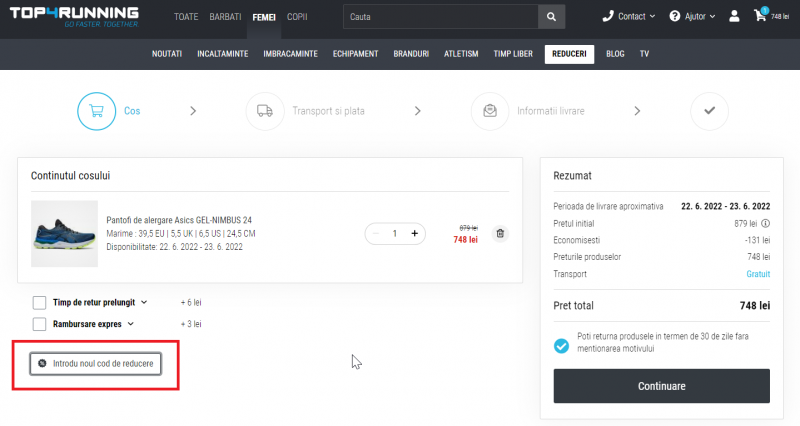This screenshot has width=800, height=426.
Task: Click the Marime 39,5 EU size text
Action: pyautogui.click(x=181, y=234)
